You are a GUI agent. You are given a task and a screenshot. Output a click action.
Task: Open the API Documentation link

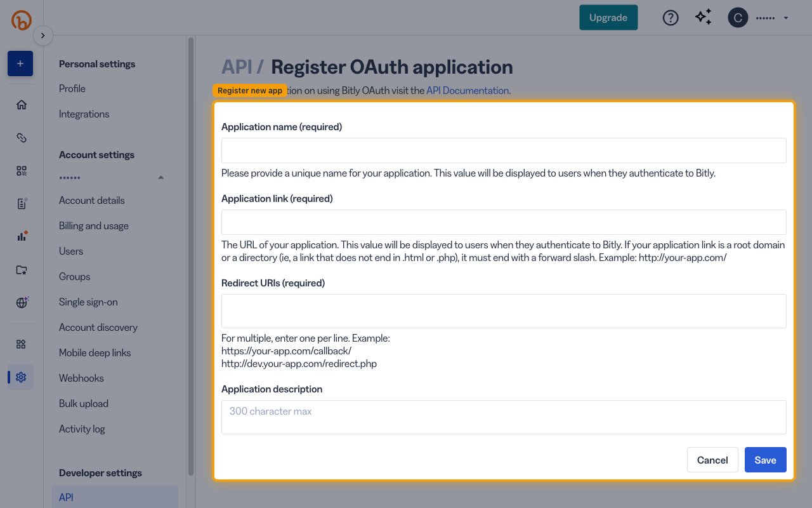click(468, 91)
